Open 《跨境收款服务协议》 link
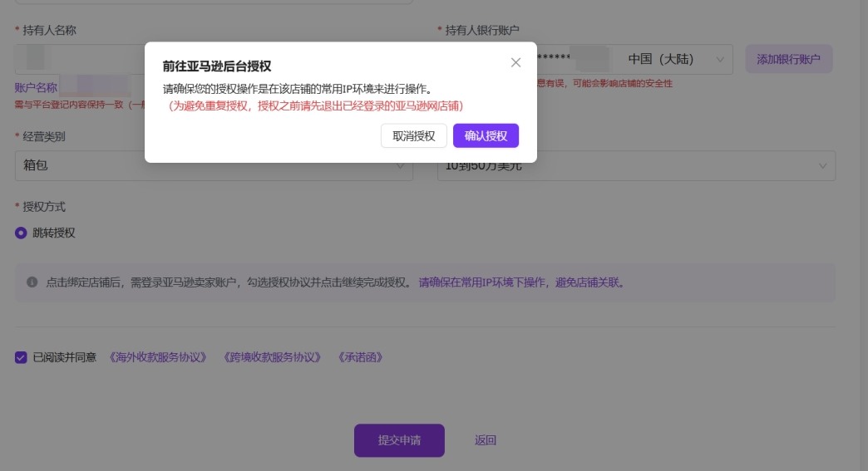The width and height of the screenshot is (868, 471). click(272, 357)
